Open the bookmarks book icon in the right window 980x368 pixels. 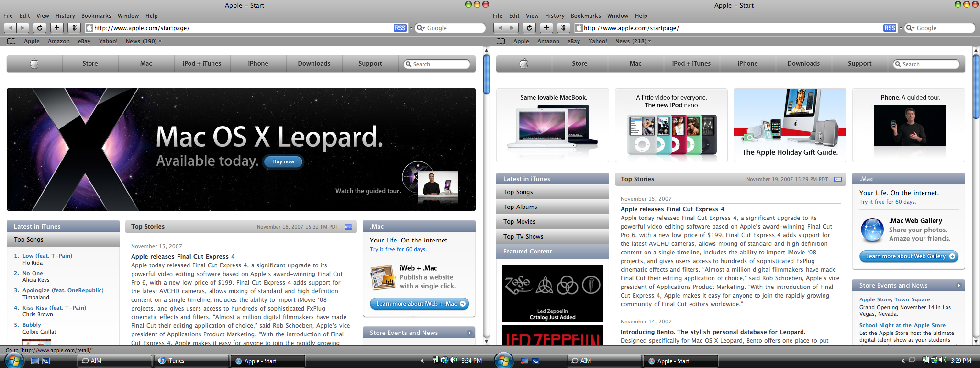pyautogui.click(x=501, y=41)
